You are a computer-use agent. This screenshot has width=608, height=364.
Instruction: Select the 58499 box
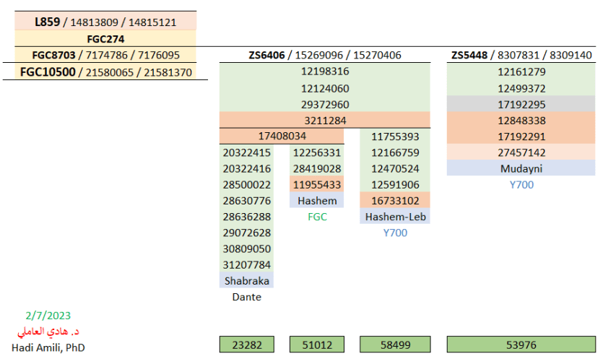pyautogui.click(x=395, y=345)
